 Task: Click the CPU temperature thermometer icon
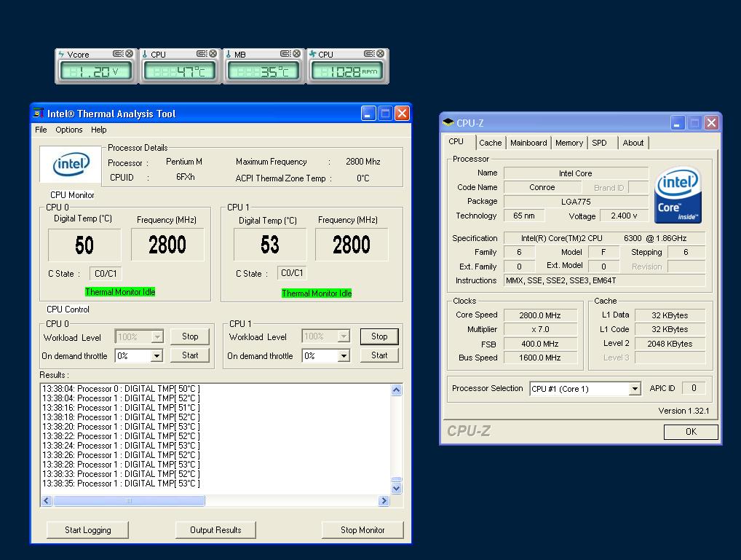(x=145, y=55)
